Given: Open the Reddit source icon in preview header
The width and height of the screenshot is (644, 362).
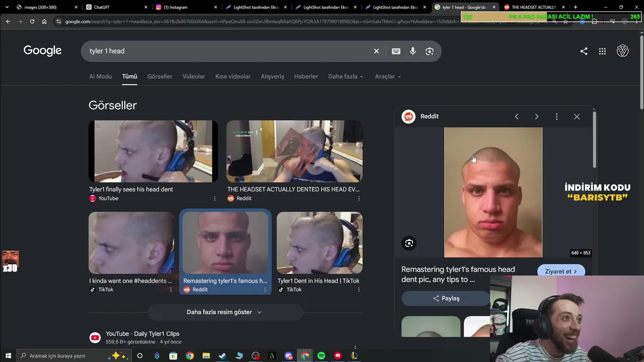Looking at the screenshot, I should 409,117.
